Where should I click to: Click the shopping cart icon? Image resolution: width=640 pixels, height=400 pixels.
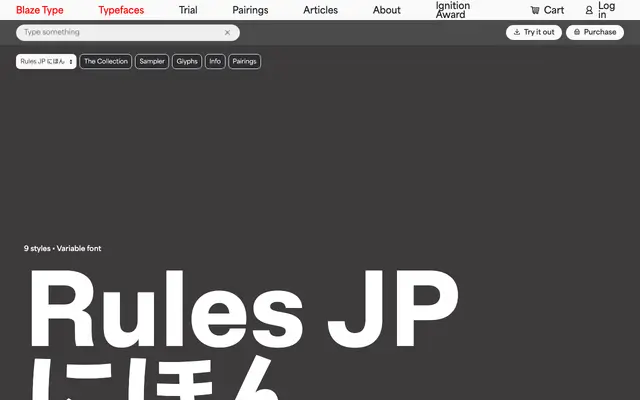coord(535,10)
